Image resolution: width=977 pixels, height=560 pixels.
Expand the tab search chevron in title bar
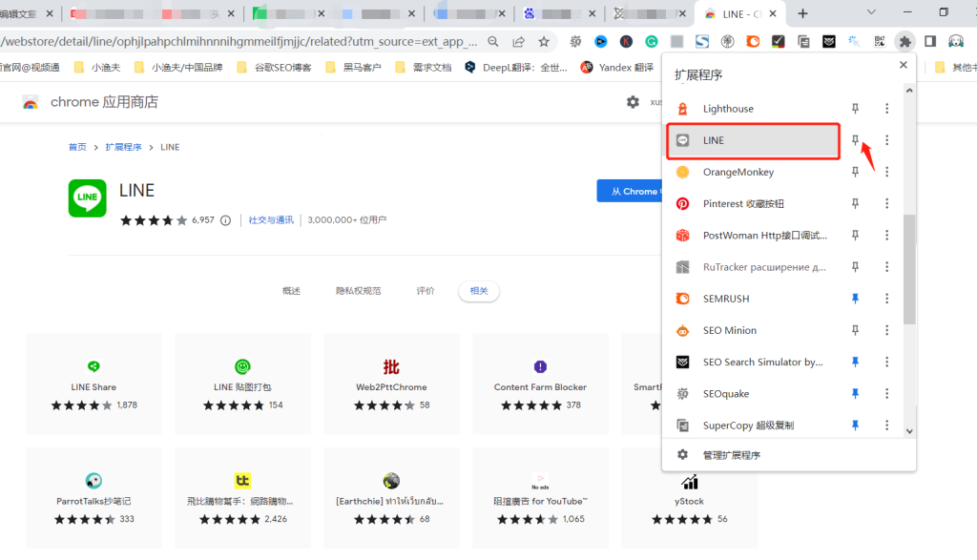(871, 12)
